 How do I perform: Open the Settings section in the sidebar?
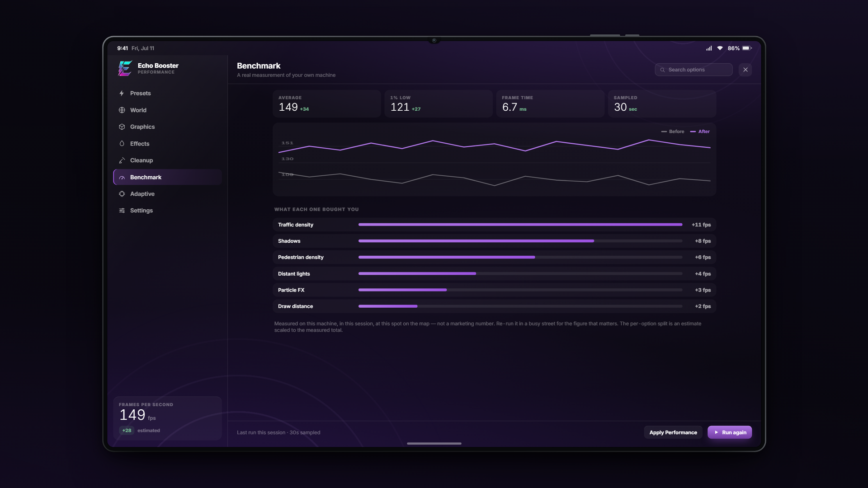167,211
